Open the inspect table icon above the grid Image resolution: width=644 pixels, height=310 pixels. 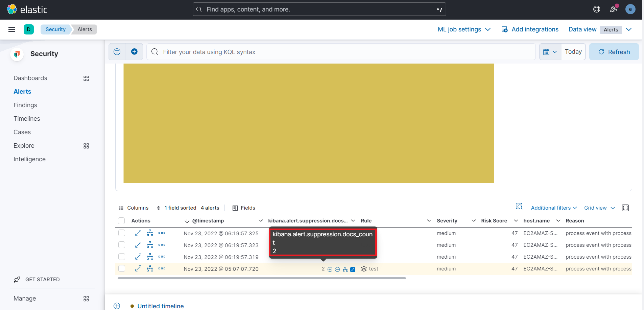(519, 206)
